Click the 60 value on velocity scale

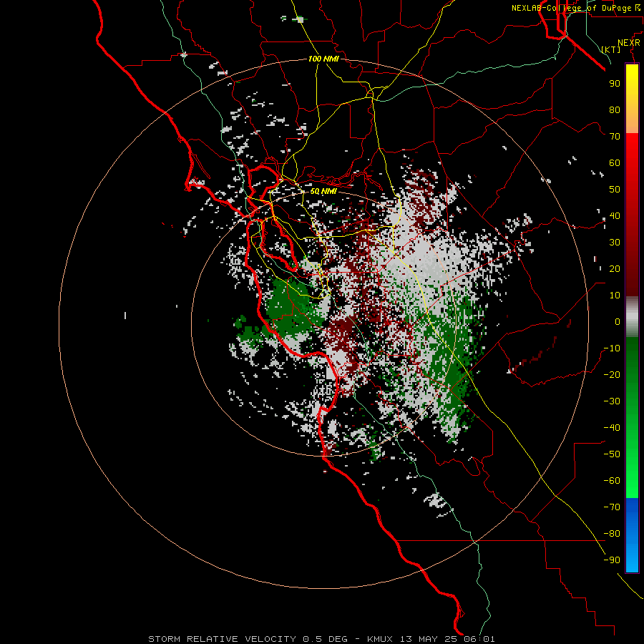(x=615, y=163)
